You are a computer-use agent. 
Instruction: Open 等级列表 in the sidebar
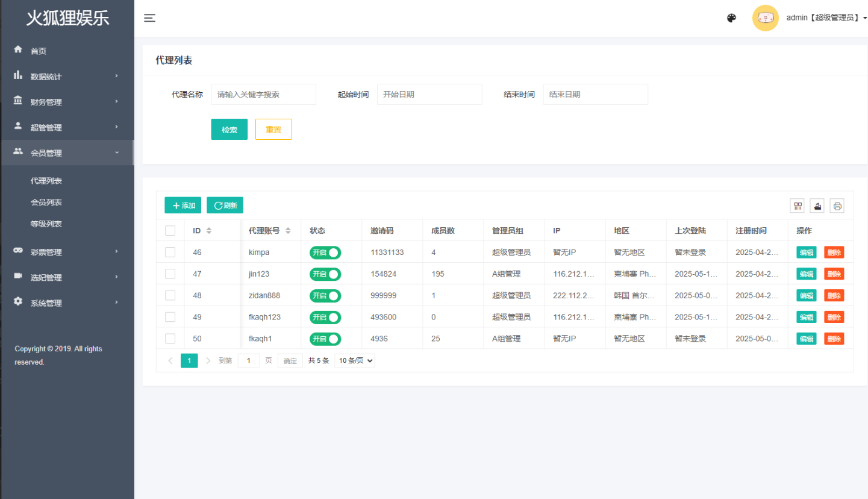tap(46, 224)
